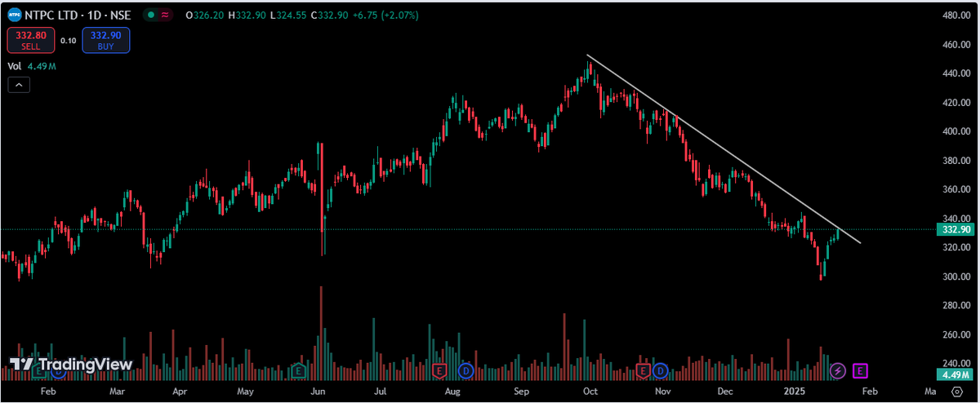Click the green 332.90 current price label
Viewport: 980px width, 403px height.
(955, 229)
